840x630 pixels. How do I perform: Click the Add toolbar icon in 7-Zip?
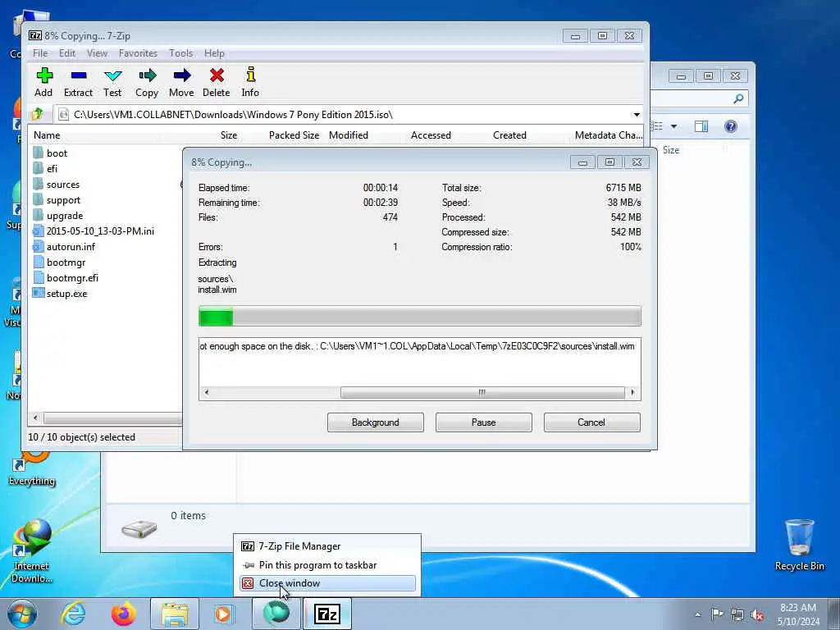[x=44, y=82]
